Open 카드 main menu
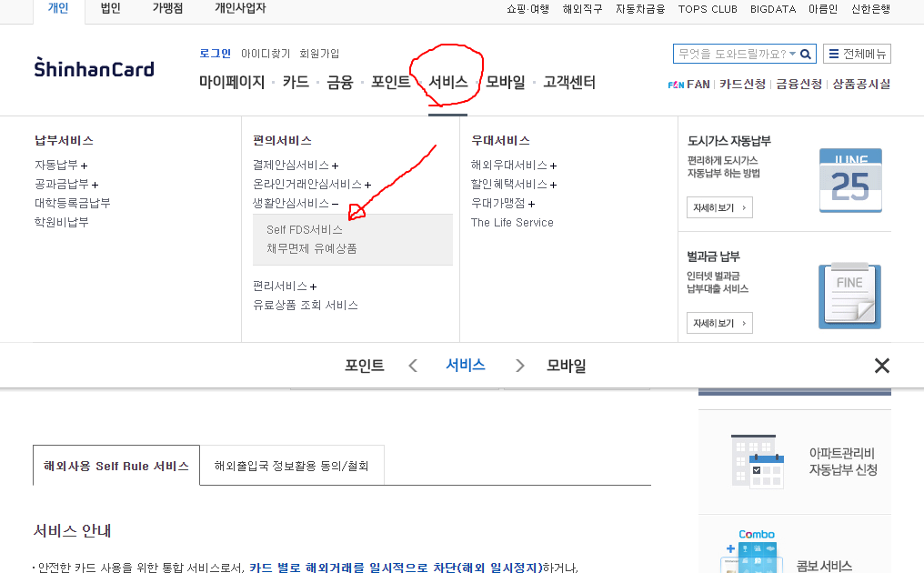This screenshot has width=924, height=573. point(296,82)
